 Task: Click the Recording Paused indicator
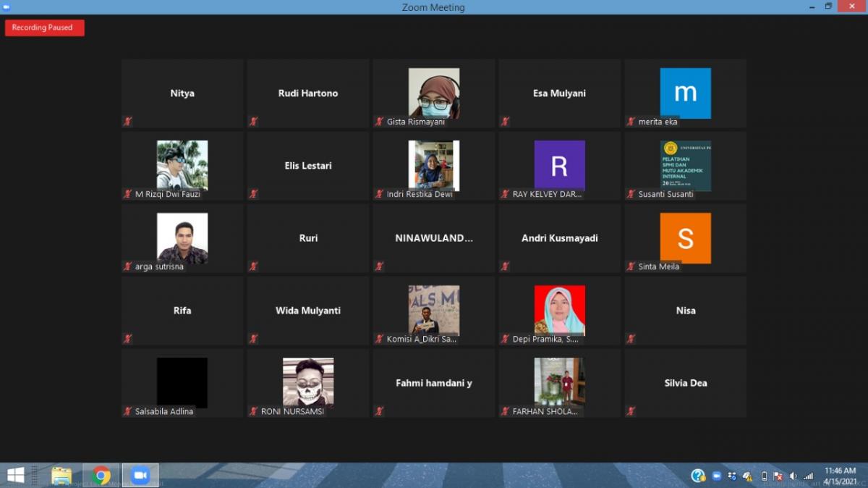44,28
